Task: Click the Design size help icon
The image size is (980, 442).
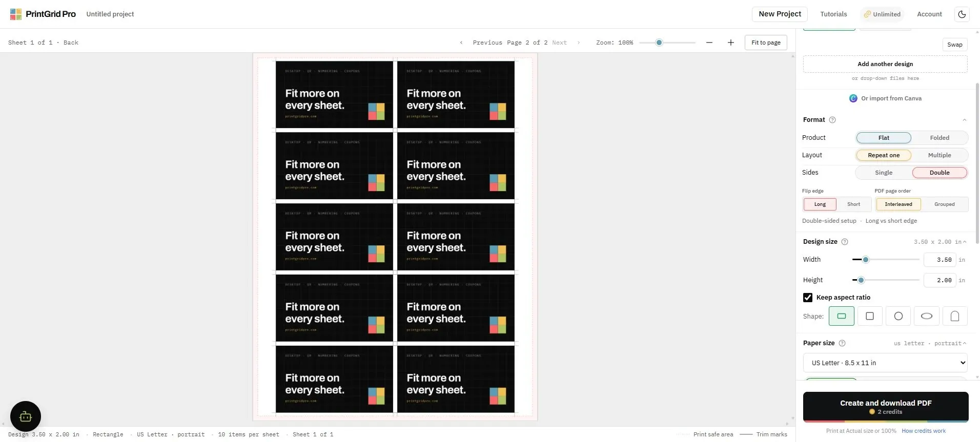Action: click(845, 242)
